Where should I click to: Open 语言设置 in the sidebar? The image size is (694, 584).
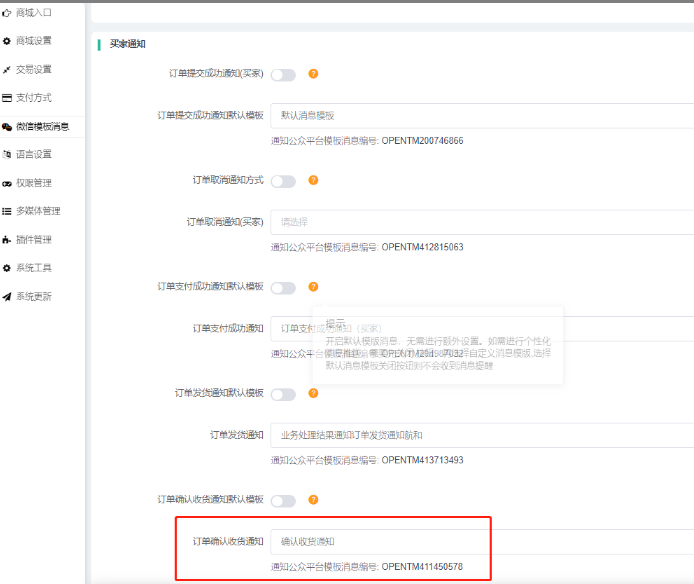pyautogui.click(x=34, y=155)
